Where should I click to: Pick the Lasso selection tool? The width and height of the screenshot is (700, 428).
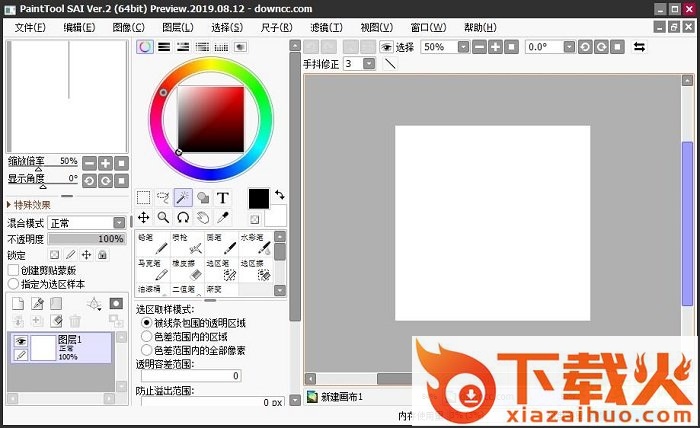(x=163, y=198)
